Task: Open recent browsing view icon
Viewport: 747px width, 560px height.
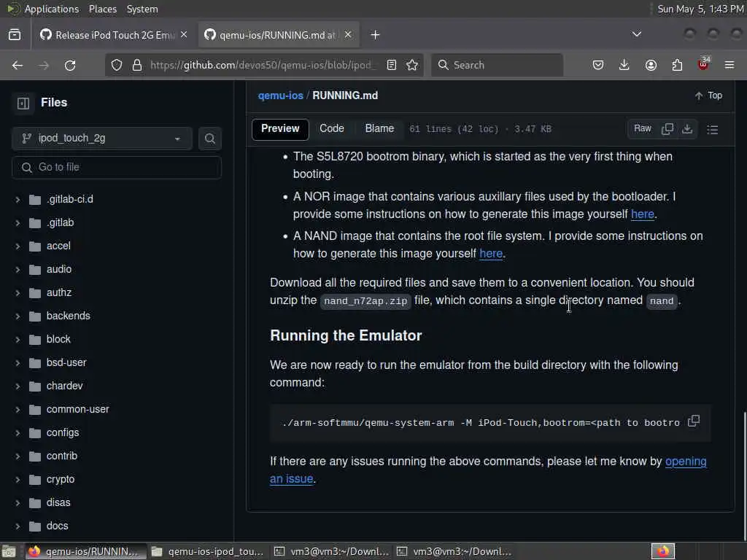Action: (15, 35)
